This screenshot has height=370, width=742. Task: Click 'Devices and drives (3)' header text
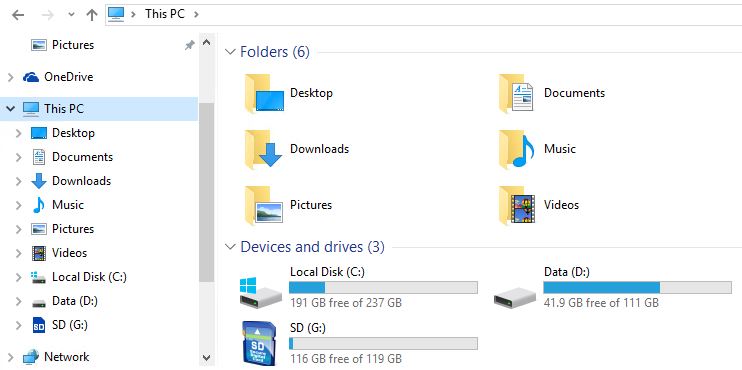(x=313, y=247)
